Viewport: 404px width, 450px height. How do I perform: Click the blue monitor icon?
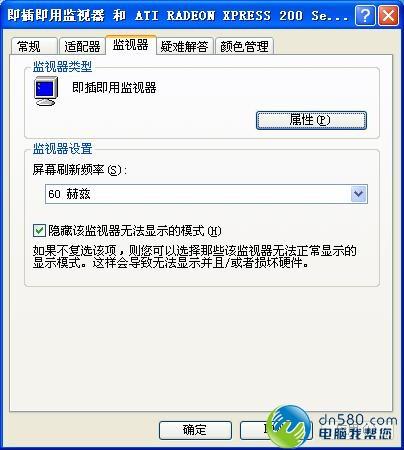tap(46, 91)
